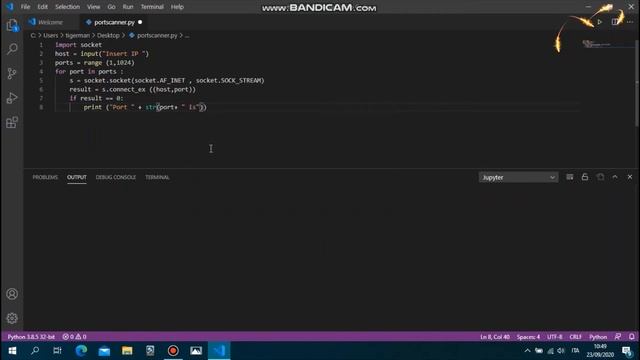Screen dimensions: 640x360
Task: Open the Search view in activity bar
Action: tap(12, 49)
